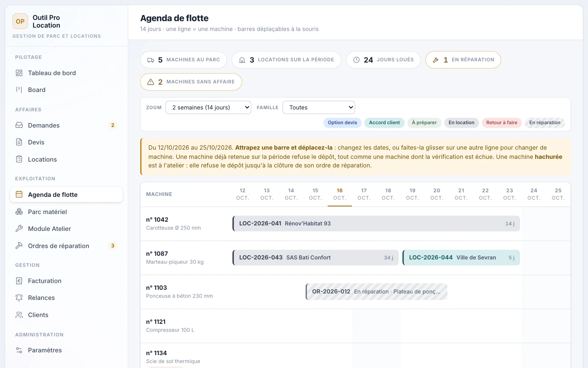
Task: Click the Retour à faire legend tag
Action: (x=502, y=123)
